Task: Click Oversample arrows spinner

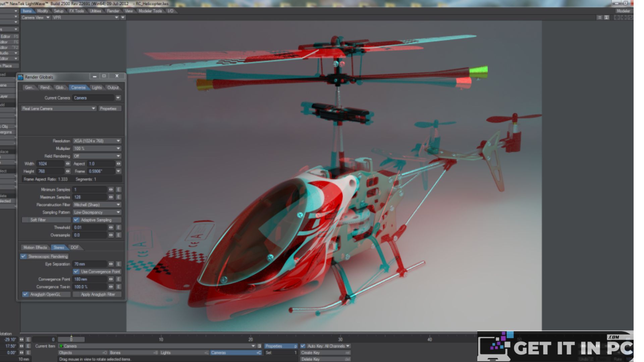Action: [111, 235]
